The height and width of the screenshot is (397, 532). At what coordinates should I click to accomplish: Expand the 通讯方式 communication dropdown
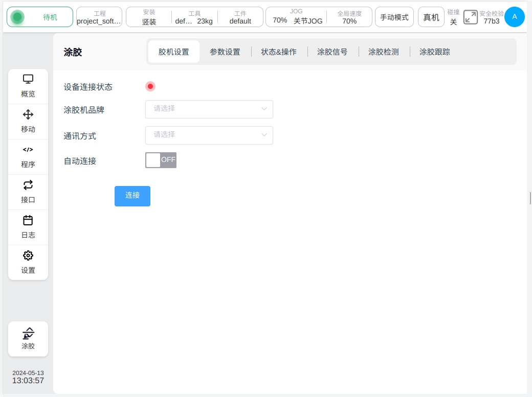(x=209, y=135)
